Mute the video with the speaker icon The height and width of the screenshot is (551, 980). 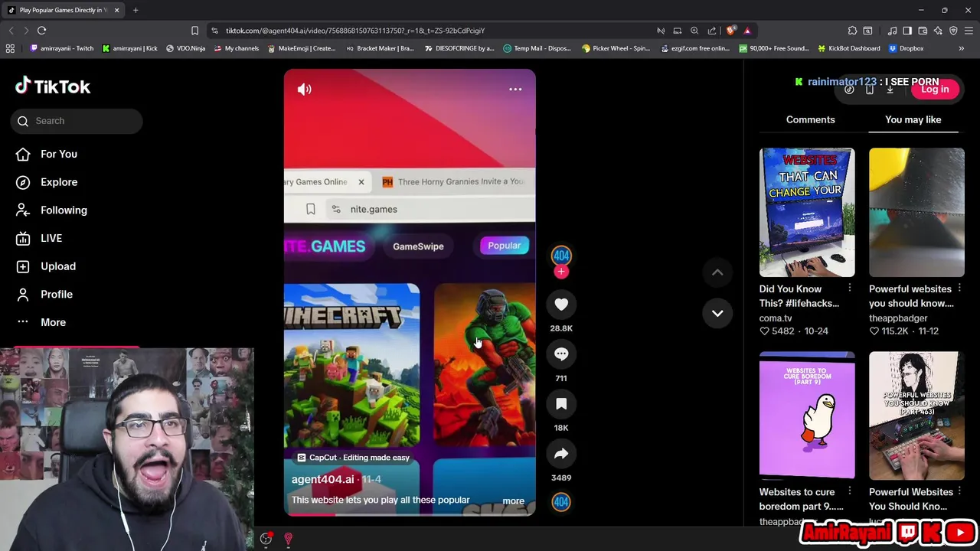[x=304, y=90]
